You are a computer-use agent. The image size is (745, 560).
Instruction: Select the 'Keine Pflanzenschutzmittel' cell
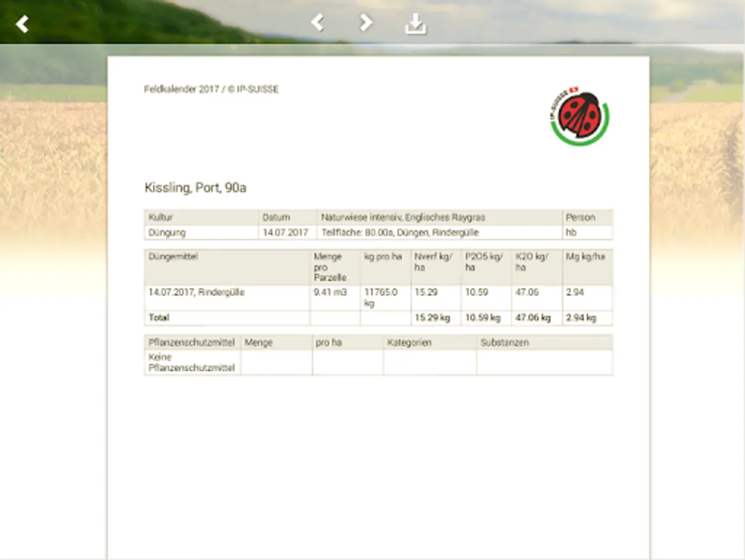pyautogui.click(x=192, y=362)
